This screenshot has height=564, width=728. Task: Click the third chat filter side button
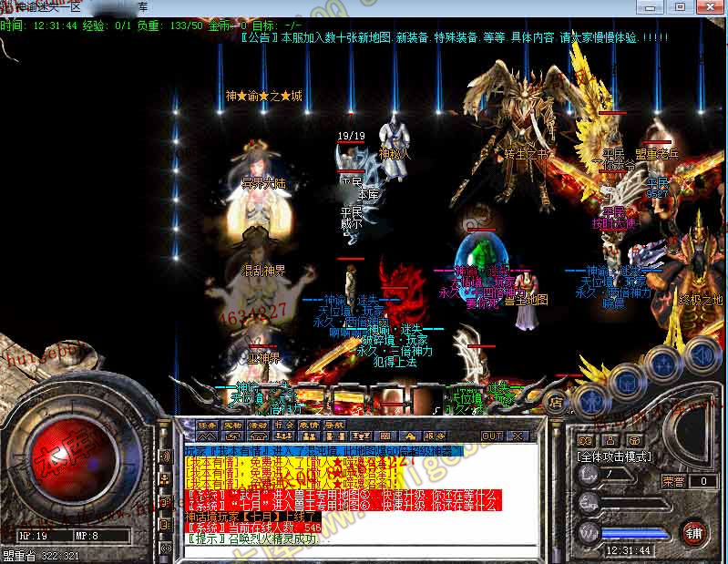point(165,502)
